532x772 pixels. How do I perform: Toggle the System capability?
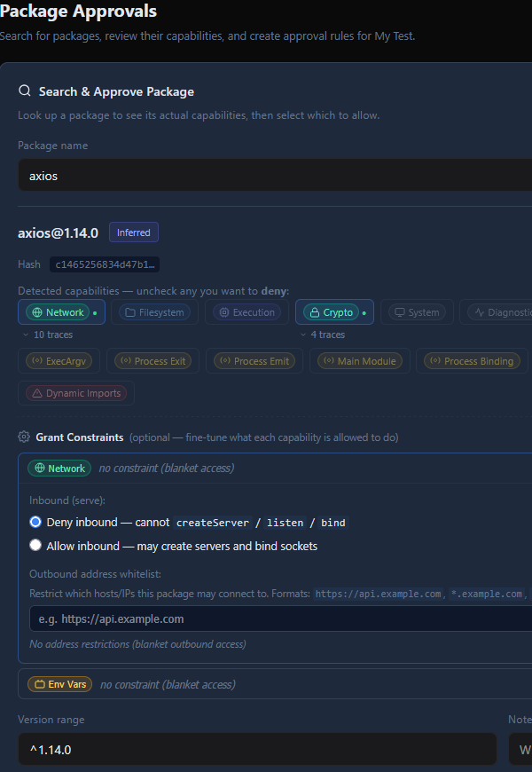417,312
